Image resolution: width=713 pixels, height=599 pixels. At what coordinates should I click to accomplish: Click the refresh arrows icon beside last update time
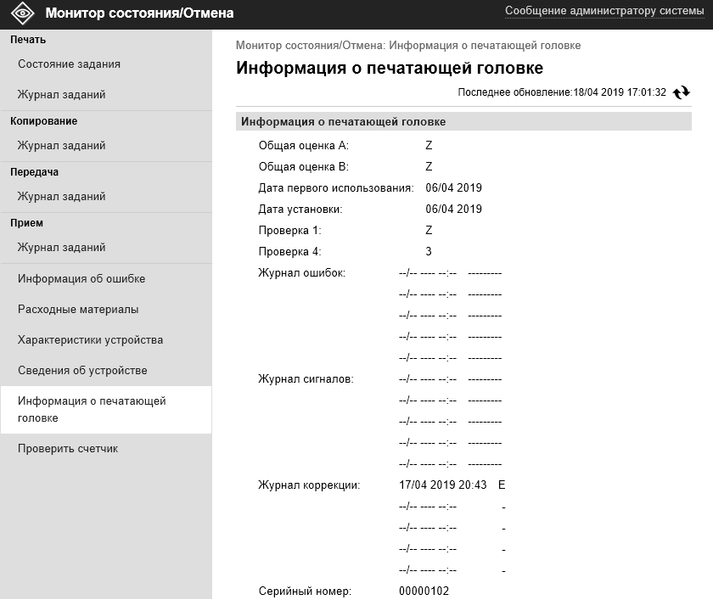[681, 92]
